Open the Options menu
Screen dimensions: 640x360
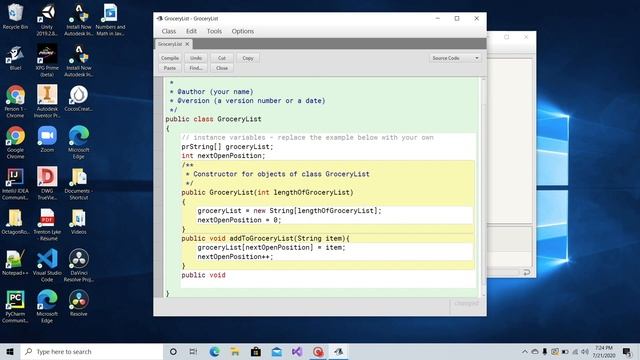click(x=243, y=31)
